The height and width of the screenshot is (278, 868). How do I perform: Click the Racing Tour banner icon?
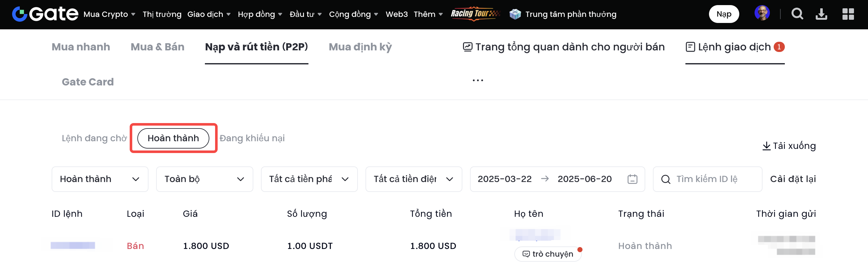474,14
